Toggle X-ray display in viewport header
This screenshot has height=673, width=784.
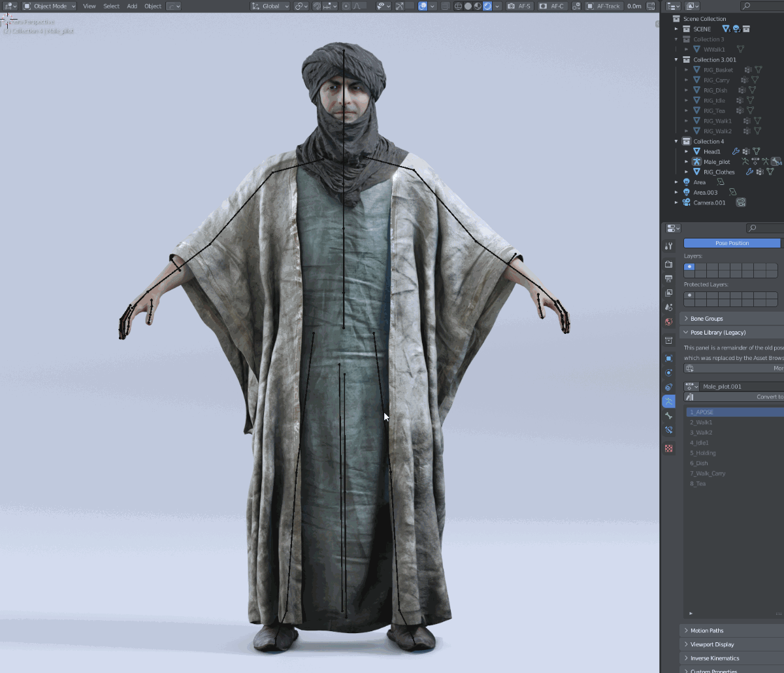446,6
